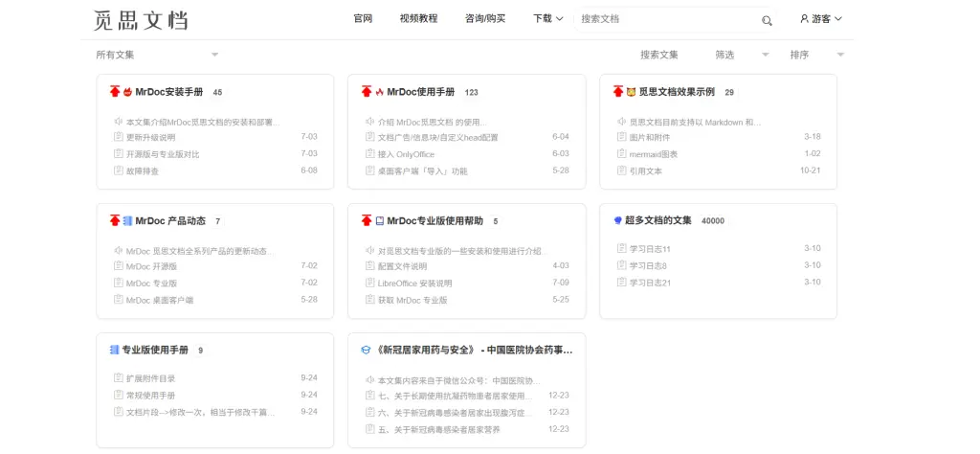Open the 觅思文档效果示例 collection title
Viewport: 980px width, 454px height.
[677, 92]
